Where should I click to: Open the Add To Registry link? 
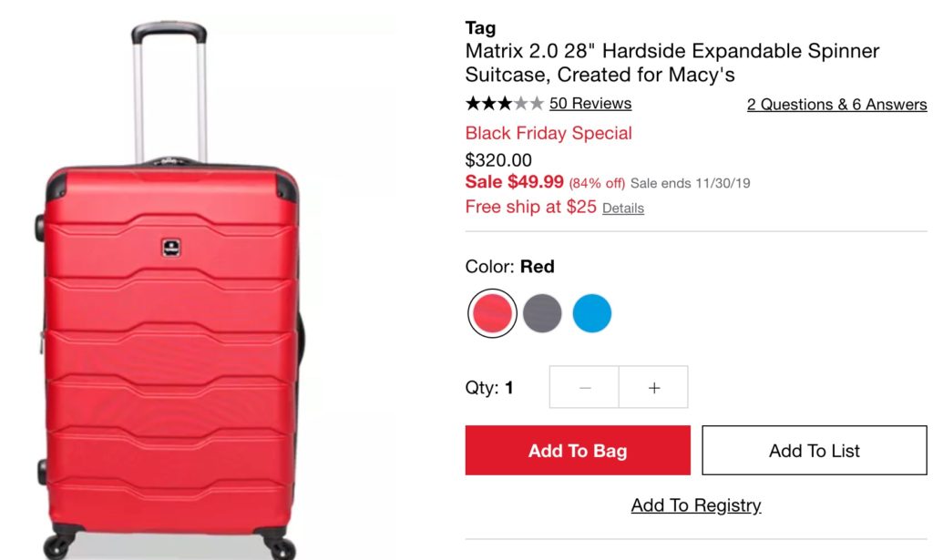pyautogui.click(x=696, y=505)
